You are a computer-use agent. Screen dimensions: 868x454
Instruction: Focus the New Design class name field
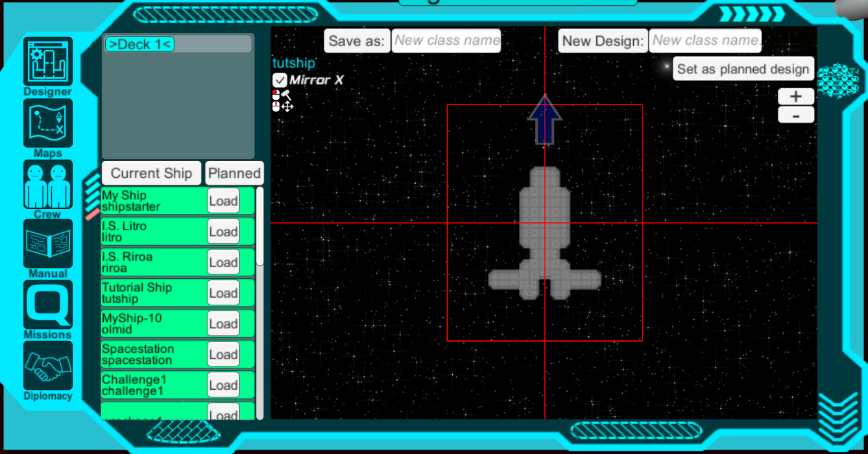[705, 41]
